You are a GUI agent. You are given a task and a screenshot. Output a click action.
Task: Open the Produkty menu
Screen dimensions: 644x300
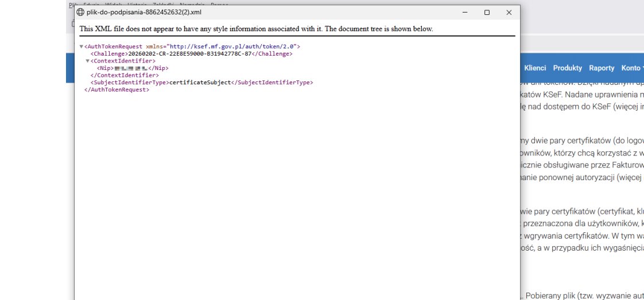click(567, 68)
